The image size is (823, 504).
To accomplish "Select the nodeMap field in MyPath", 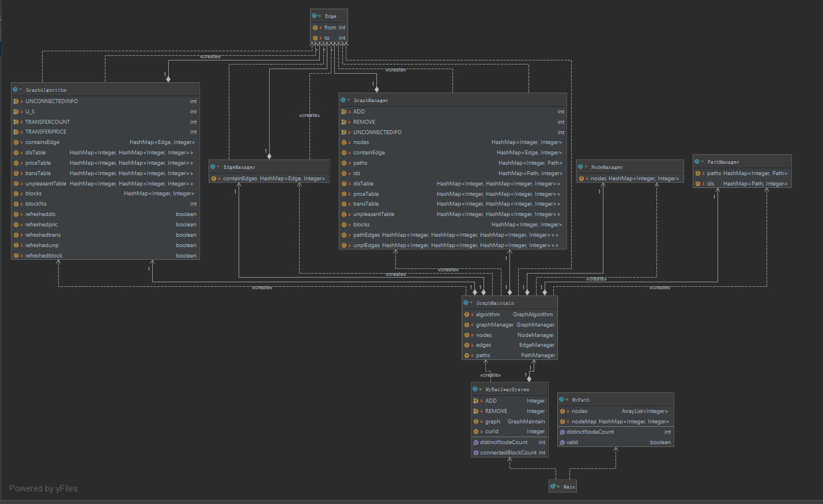I will pyautogui.click(x=584, y=422).
